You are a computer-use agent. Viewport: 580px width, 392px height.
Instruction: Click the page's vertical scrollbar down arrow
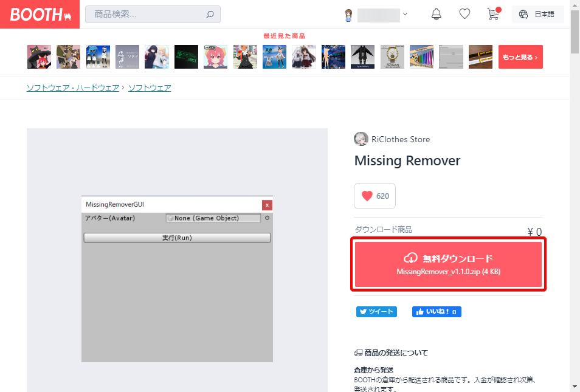click(575, 386)
